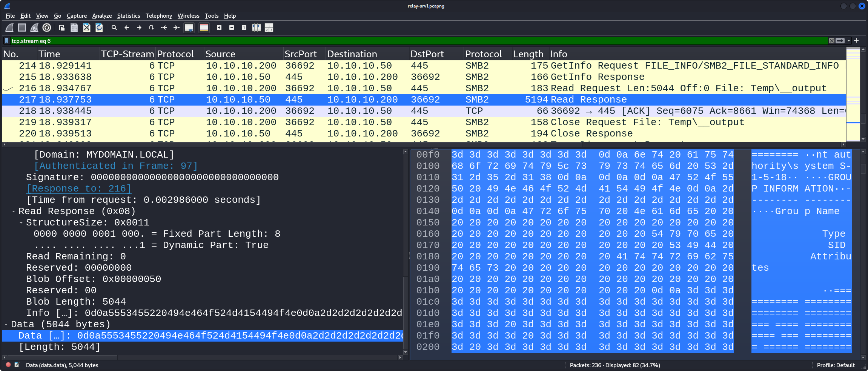Toggle packet list colorization

pyautogui.click(x=204, y=28)
